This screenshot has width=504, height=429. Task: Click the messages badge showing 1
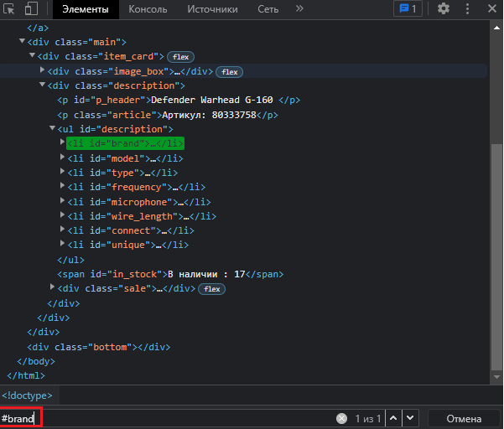408,9
